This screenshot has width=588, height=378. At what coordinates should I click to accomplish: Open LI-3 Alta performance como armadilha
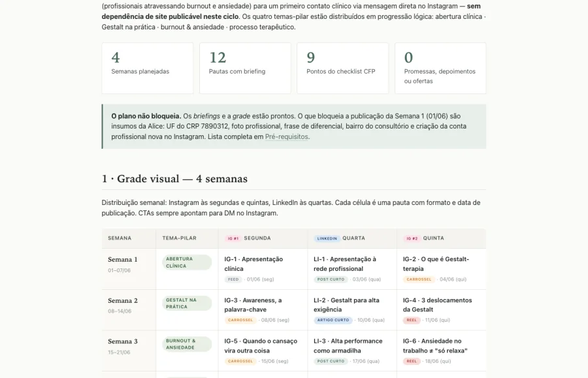tap(352, 351)
